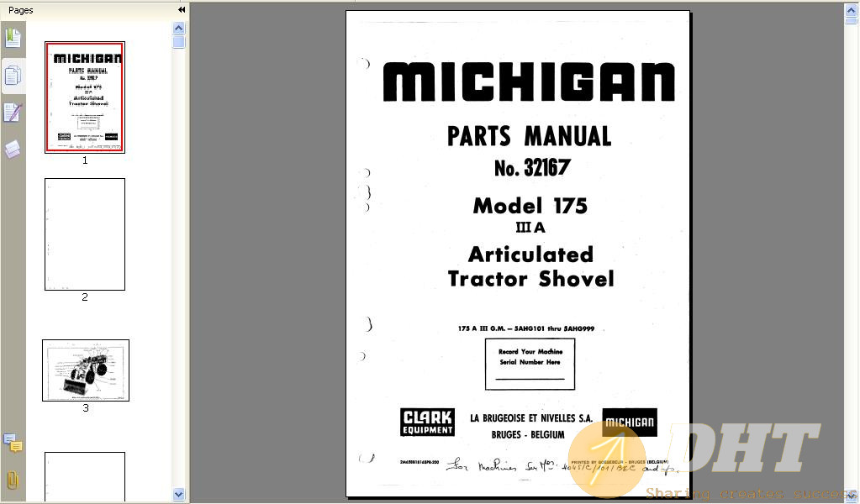Click 'Model 175' text in document

[530, 206]
